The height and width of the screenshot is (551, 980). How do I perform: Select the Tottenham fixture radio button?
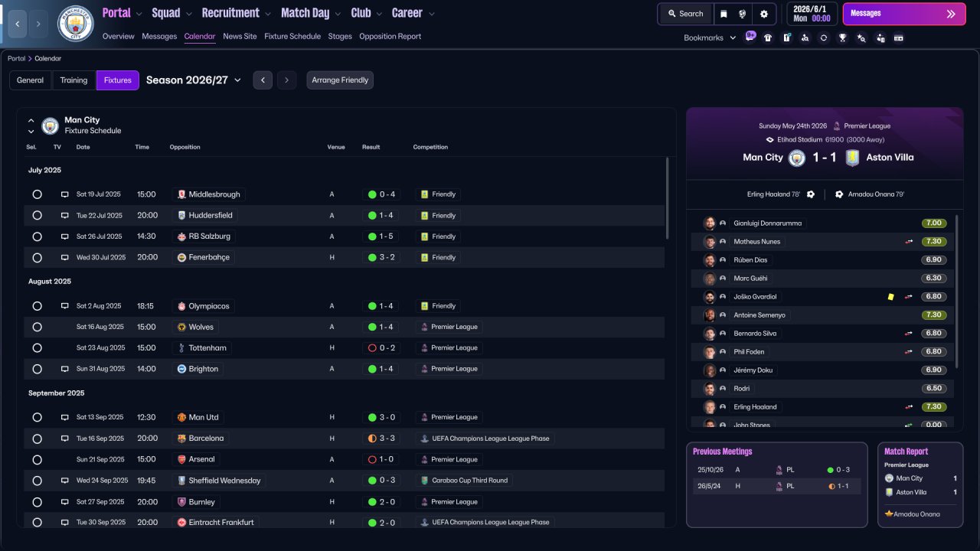(x=37, y=348)
